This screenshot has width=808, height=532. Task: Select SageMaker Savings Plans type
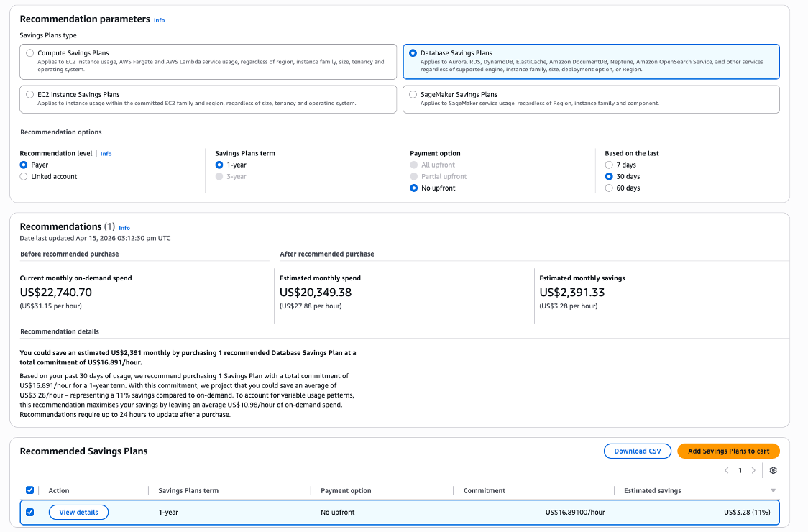(x=413, y=95)
